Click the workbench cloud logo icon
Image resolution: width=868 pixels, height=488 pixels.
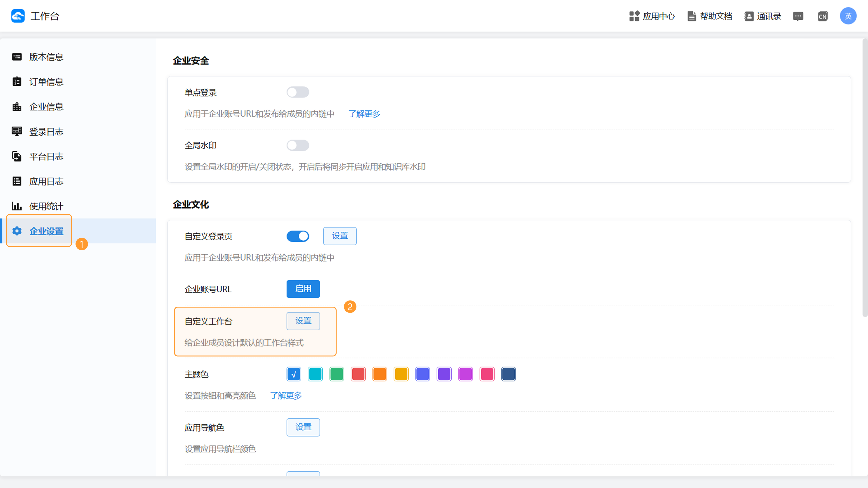[18, 16]
